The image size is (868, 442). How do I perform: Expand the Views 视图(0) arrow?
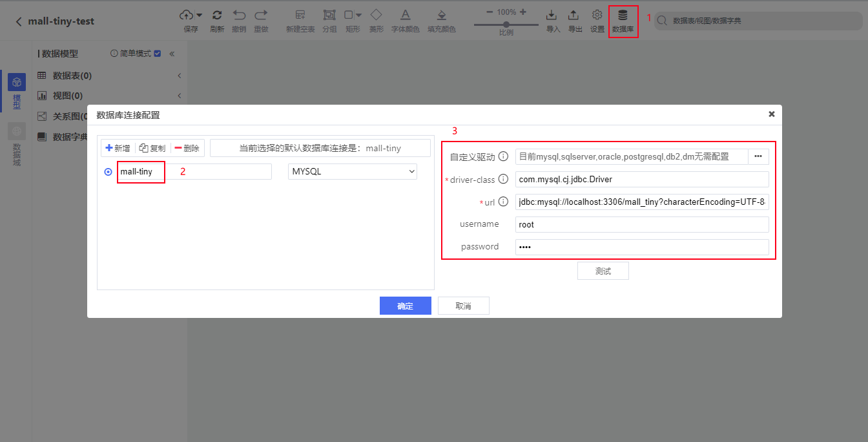tap(179, 96)
